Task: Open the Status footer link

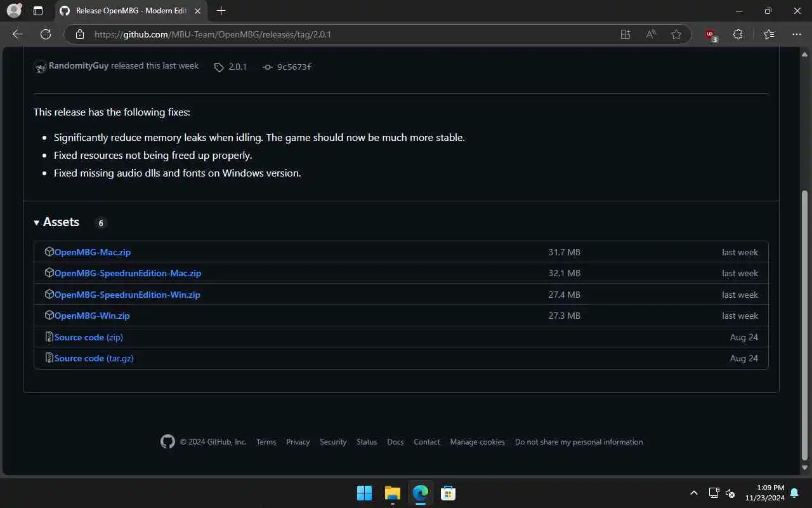Action: (367, 442)
